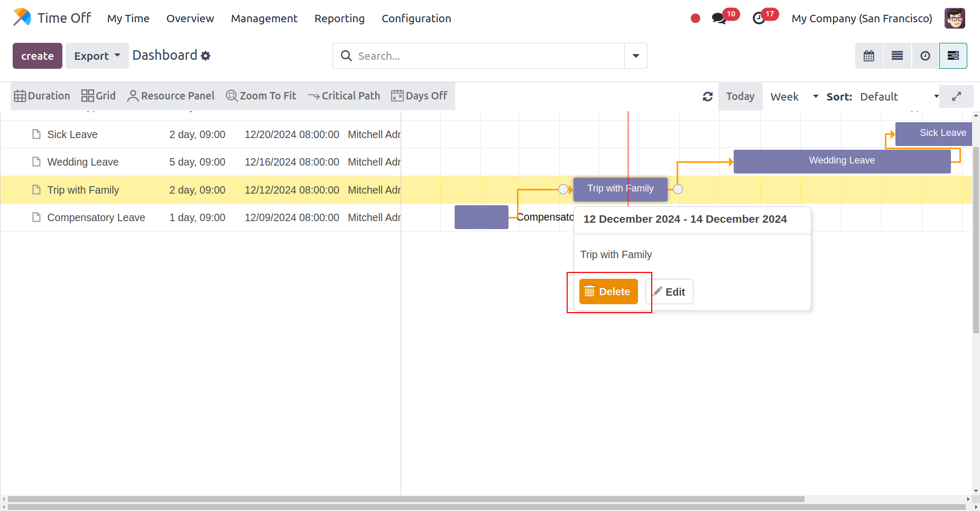980x511 pixels.
Task: Toggle the Resource Panel
Action: point(171,96)
